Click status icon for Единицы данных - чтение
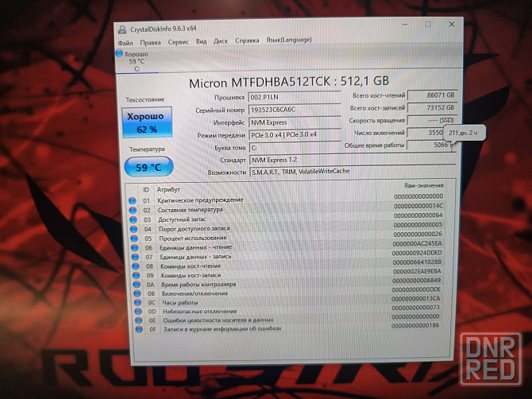This screenshot has width=532, height=399. [135, 248]
